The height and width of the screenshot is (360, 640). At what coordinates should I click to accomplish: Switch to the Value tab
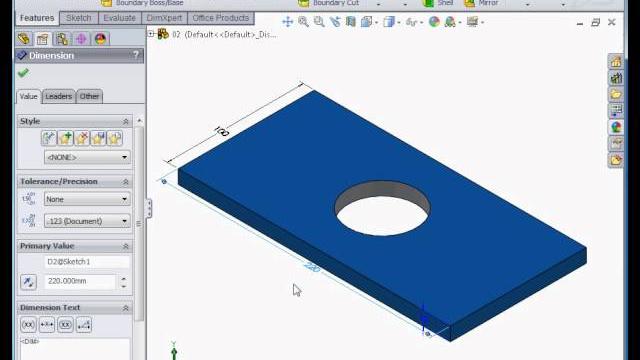29,96
